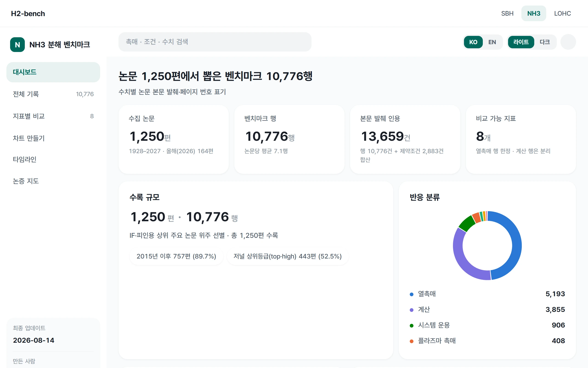Click the purple 계산 legend dot
Image resolution: width=588 pixels, height=368 pixels.
412,310
